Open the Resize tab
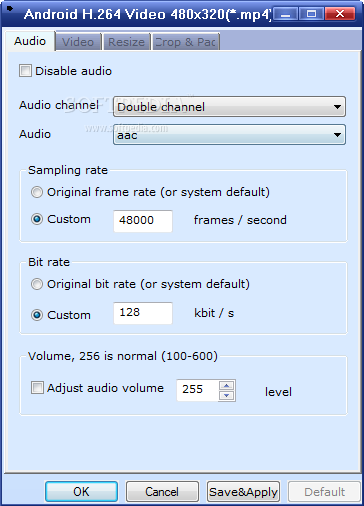The width and height of the screenshot is (364, 506). click(127, 42)
